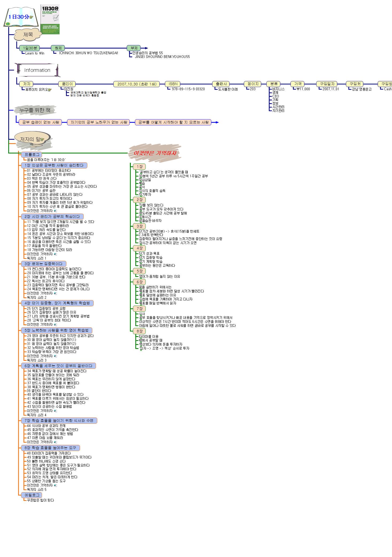The width and height of the screenshot is (392, 557).
Task: Click the 5장 node in the green tree
Action: click(x=139, y=271)
